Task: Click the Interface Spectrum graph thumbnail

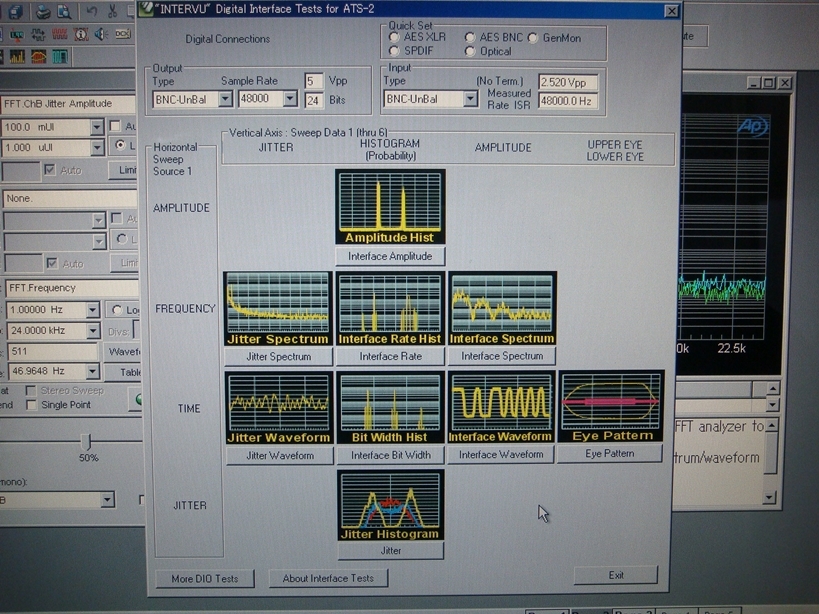Action: tap(502, 309)
